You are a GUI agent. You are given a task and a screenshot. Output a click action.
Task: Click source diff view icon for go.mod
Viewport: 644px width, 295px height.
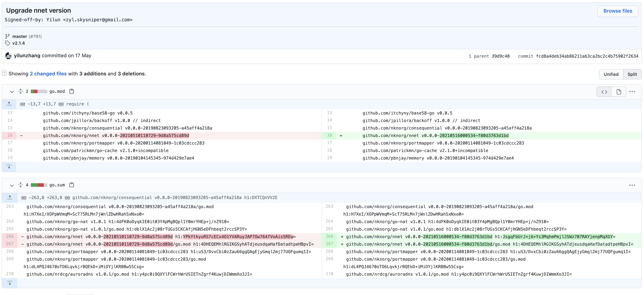(x=604, y=92)
